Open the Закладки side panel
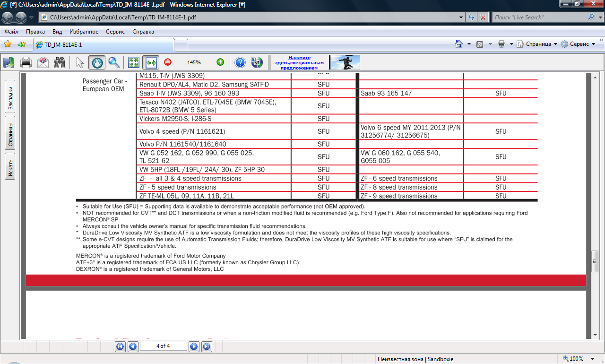This screenshot has height=364, width=605. [10, 96]
